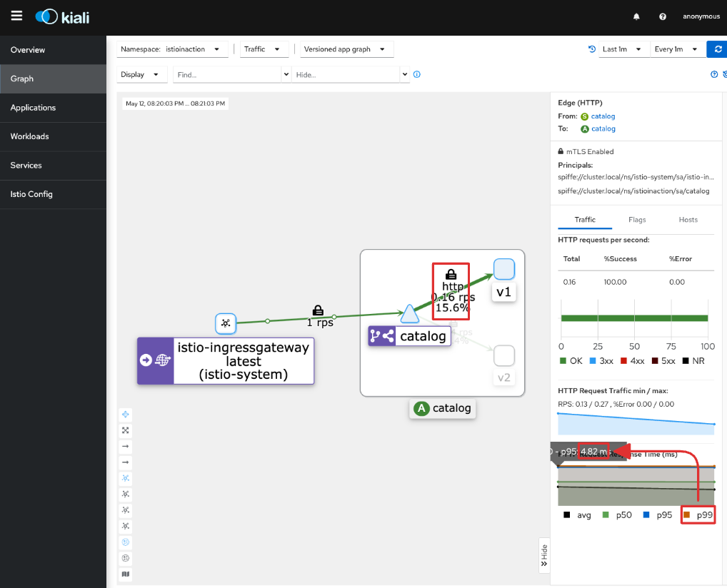Viewport: 727px width, 588px height.
Task: Open the Services page
Action: click(x=54, y=166)
